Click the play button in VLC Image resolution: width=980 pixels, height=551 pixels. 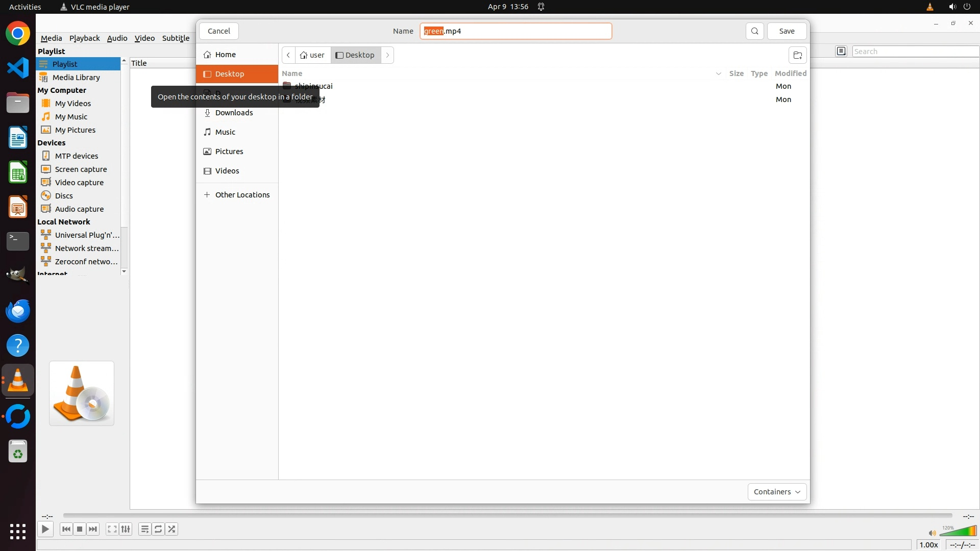point(45,529)
